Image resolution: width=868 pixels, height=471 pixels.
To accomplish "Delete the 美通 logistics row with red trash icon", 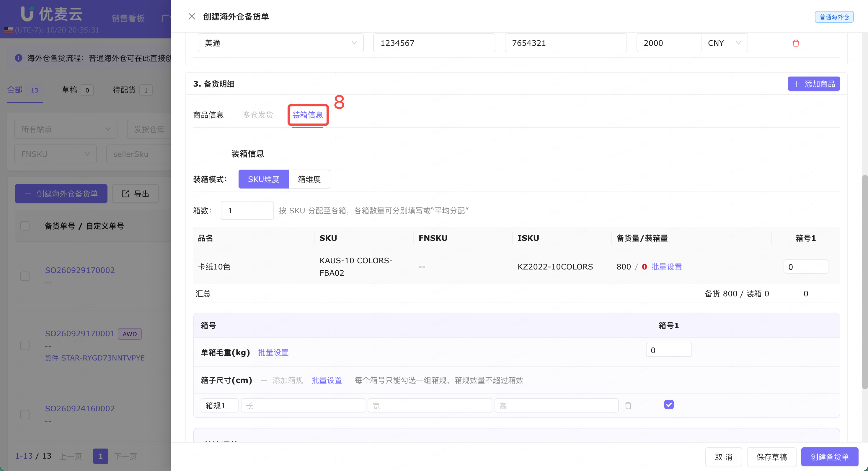I will [796, 43].
